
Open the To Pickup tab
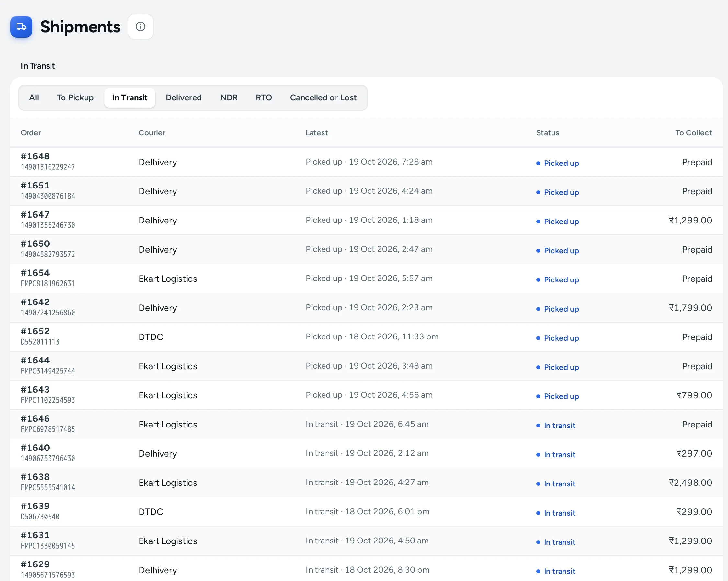(75, 97)
